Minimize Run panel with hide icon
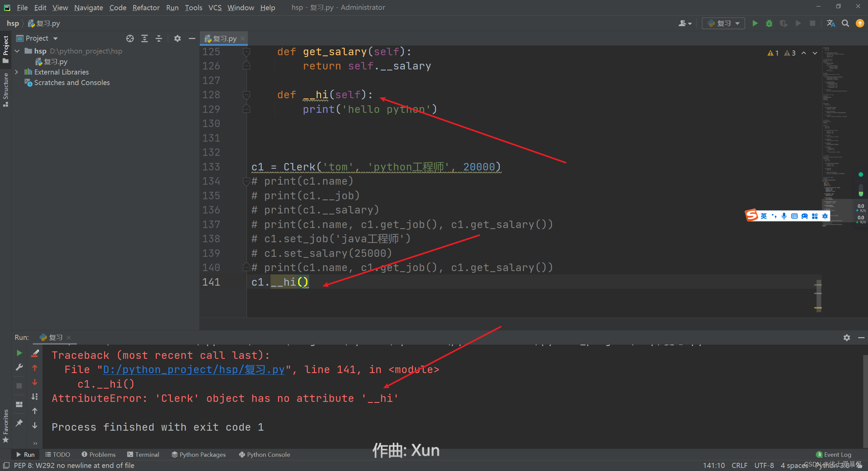 pos(861,337)
